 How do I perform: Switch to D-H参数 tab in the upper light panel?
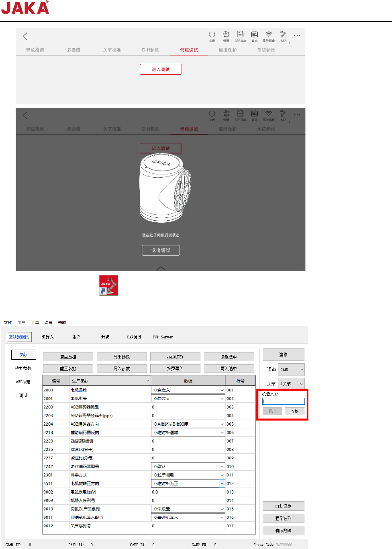[x=150, y=50]
